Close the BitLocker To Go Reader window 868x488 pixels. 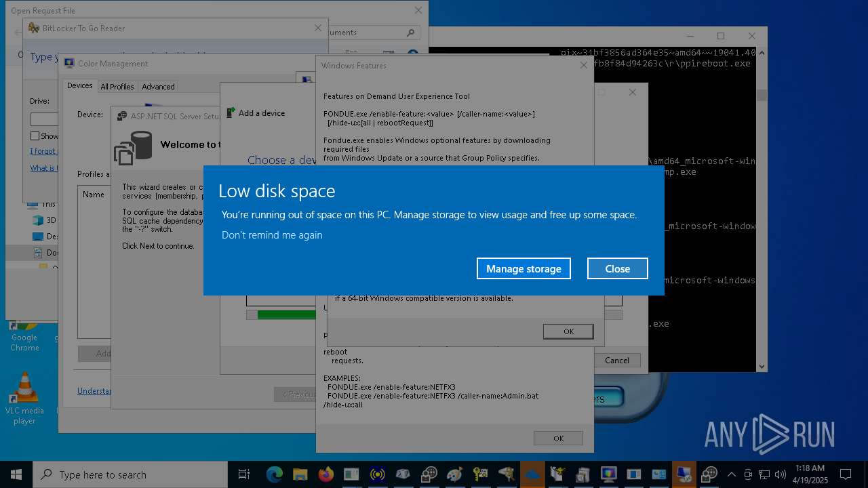tap(318, 28)
